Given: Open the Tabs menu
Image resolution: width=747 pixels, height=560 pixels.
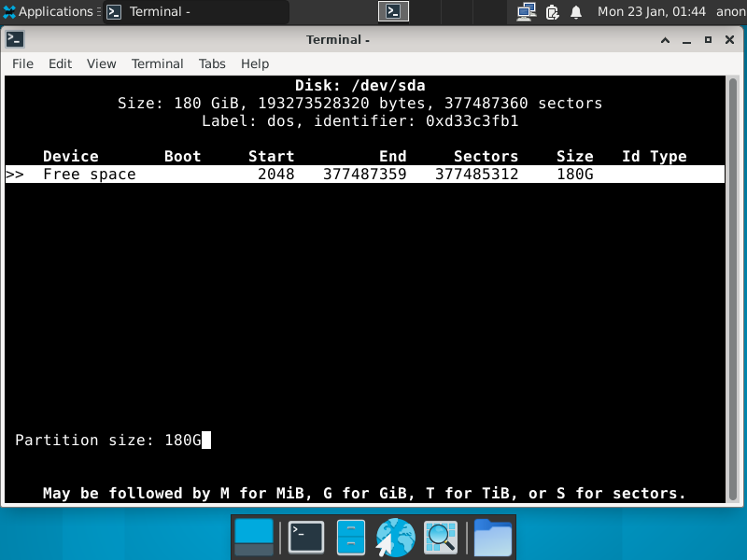Looking at the screenshot, I should point(212,63).
